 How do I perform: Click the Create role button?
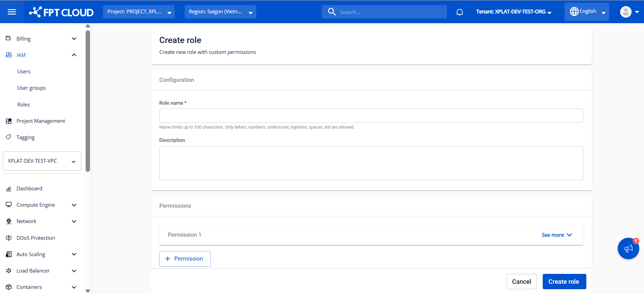coord(564,282)
